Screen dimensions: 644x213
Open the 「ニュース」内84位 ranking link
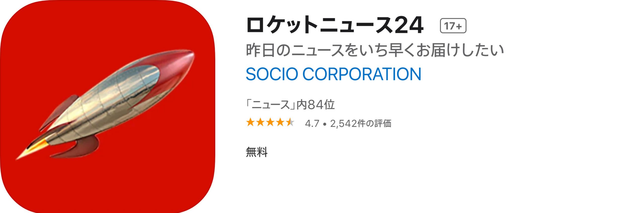click(x=290, y=105)
